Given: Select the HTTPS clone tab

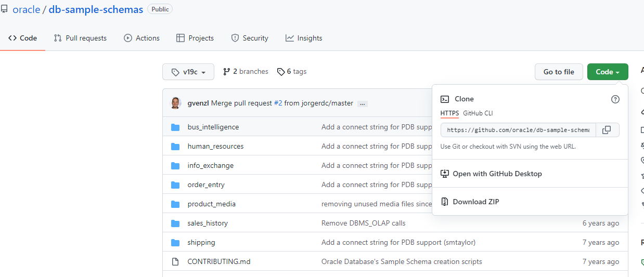Looking at the screenshot, I should pyautogui.click(x=449, y=113).
